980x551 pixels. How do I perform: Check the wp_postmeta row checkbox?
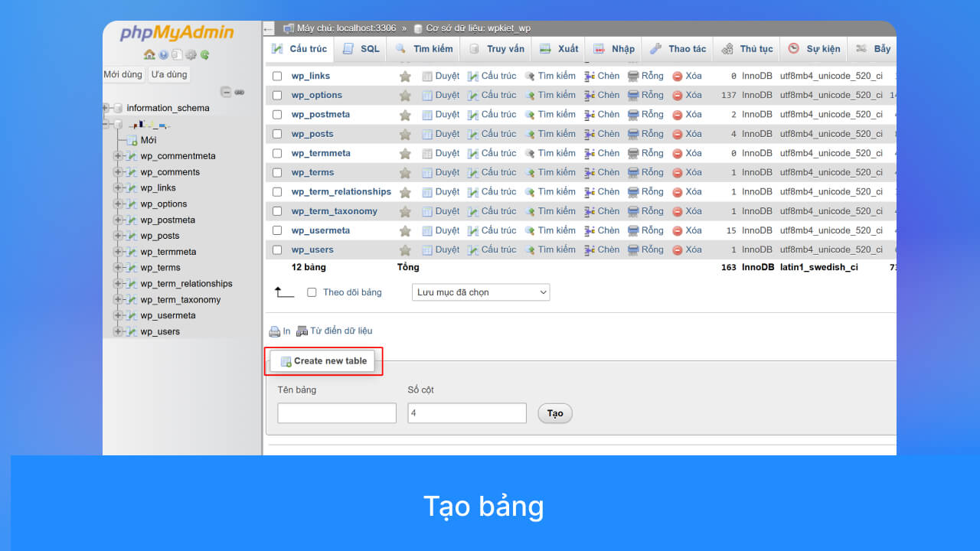277,115
